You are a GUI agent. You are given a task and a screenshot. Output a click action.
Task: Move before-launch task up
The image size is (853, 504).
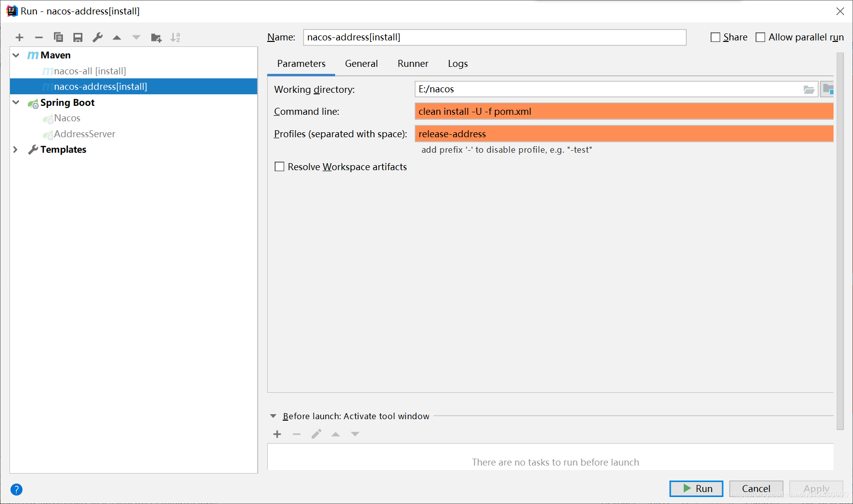[336, 434]
